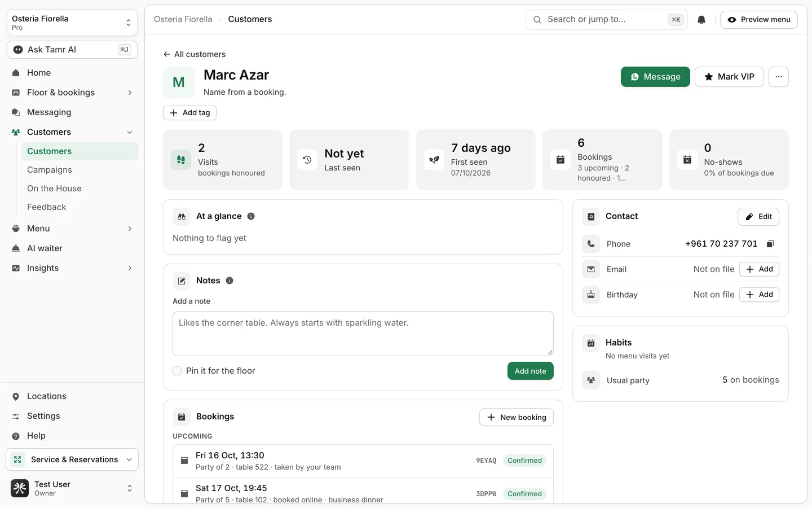812x508 pixels.
Task: Click the No-shows calendar icon
Action: pos(687,160)
